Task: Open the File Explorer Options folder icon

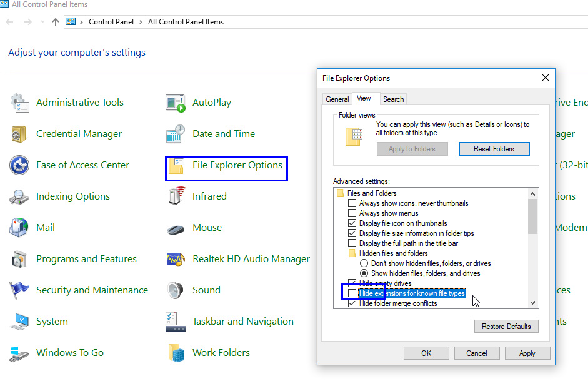Action: [x=176, y=166]
